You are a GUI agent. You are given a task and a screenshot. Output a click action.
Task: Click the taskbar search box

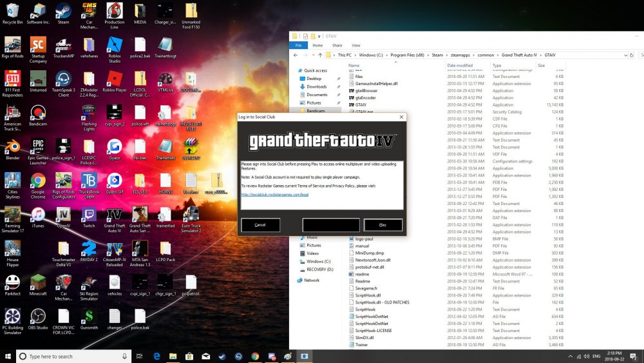click(x=73, y=357)
